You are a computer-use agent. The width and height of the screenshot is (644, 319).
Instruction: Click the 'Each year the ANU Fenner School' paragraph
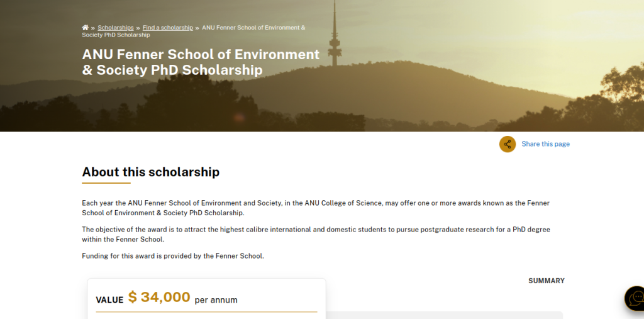pos(316,208)
